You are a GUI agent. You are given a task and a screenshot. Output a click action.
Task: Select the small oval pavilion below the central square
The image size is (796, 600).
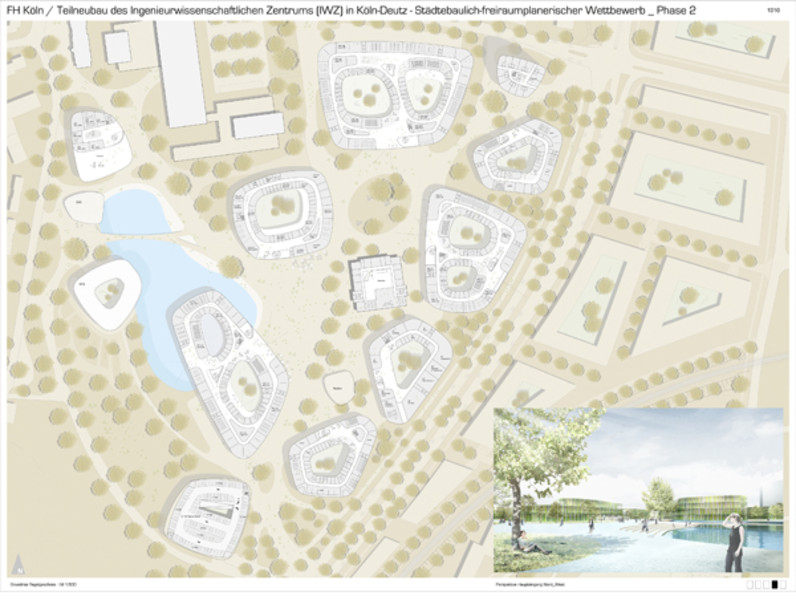click(x=339, y=385)
